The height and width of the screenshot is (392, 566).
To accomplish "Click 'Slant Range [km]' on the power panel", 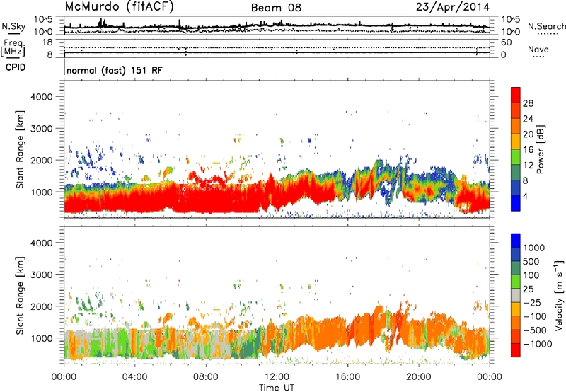I will pos(20,149).
